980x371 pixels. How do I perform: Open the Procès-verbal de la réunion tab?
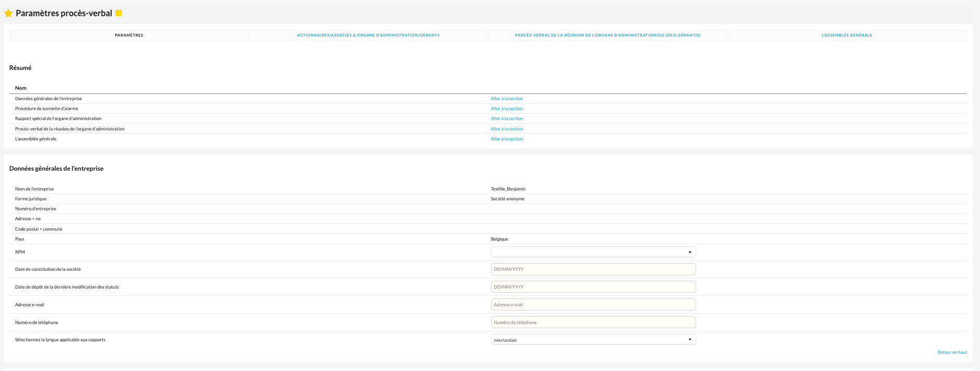pyautogui.click(x=607, y=35)
